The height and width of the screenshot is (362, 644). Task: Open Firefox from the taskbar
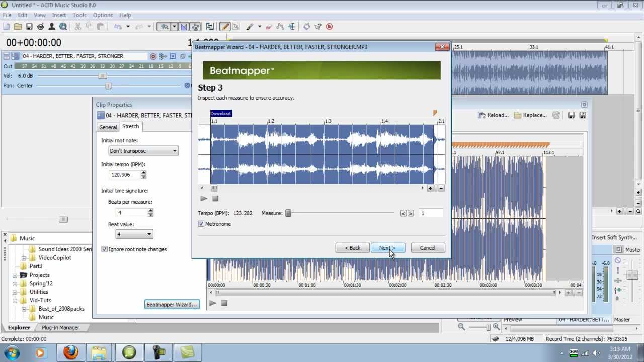tap(71, 352)
